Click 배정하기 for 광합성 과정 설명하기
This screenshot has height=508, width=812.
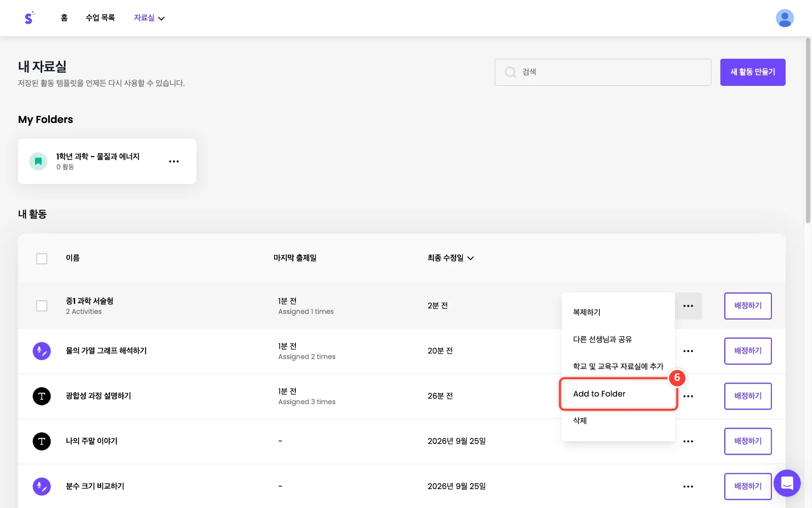pyautogui.click(x=748, y=396)
